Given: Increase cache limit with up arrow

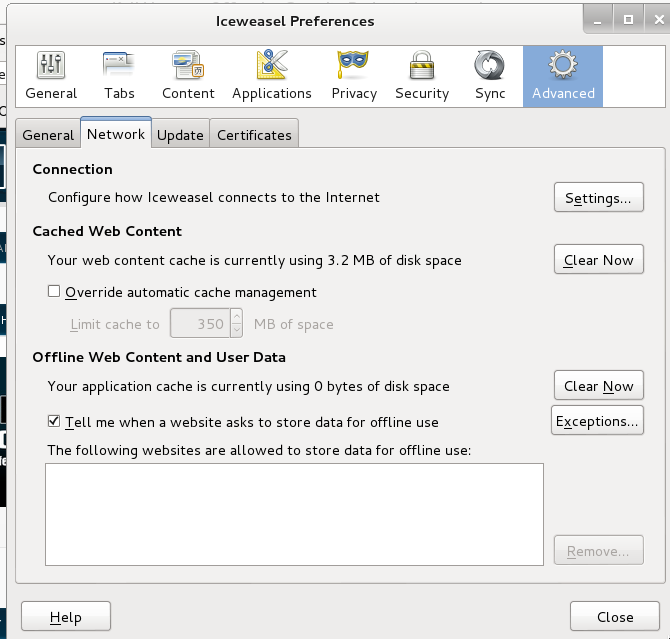Looking at the screenshot, I should tap(236, 316).
